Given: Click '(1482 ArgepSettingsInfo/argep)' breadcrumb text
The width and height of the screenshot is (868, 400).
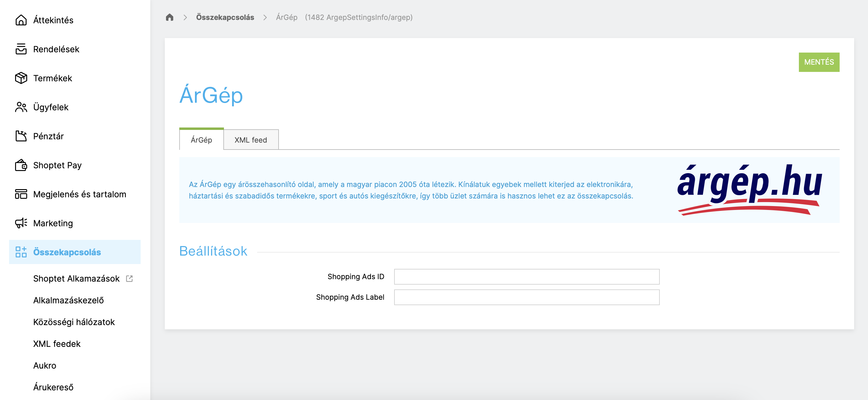Looking at the screenshot, I should point(359,17).
